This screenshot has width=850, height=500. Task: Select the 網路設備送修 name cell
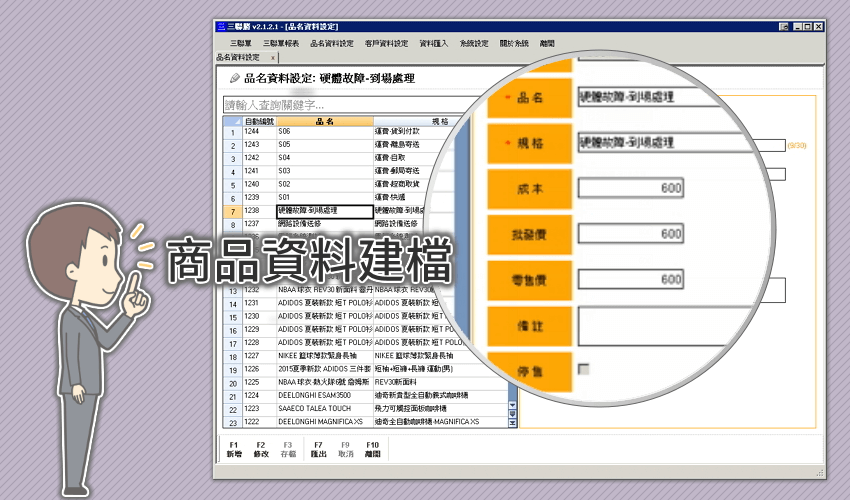(x=325, y=224)
